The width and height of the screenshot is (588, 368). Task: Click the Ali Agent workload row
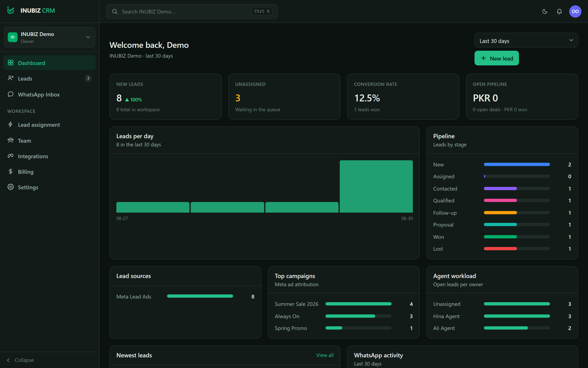click(502, 328)
